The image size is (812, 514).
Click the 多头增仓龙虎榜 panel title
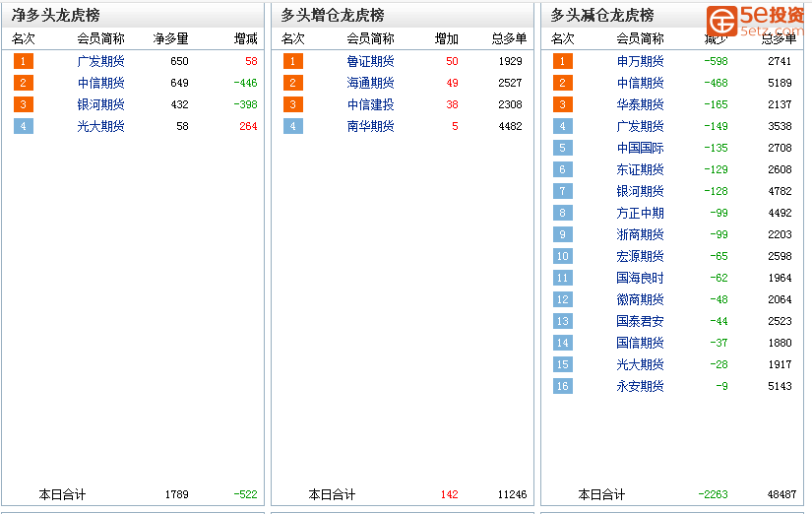[x=333, y=15]
